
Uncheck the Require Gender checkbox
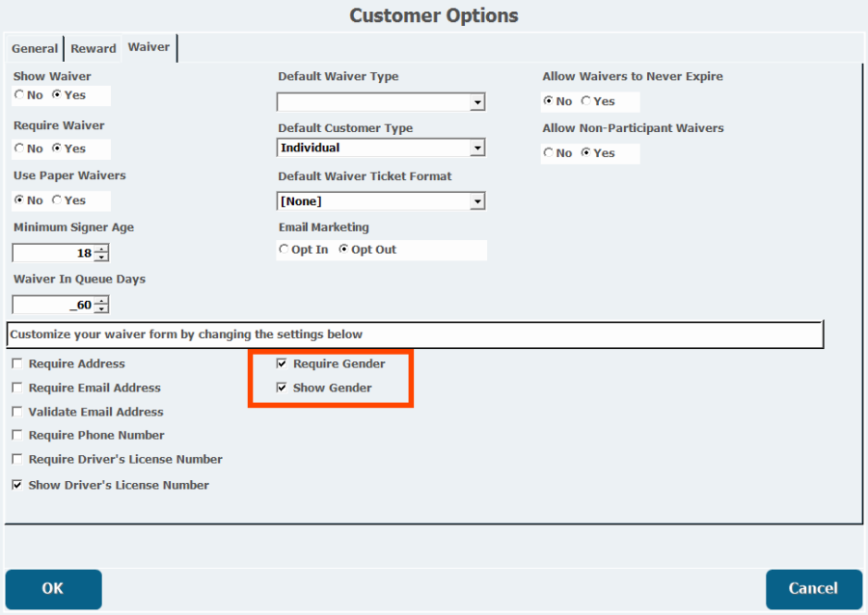click(x=282, y=364)
